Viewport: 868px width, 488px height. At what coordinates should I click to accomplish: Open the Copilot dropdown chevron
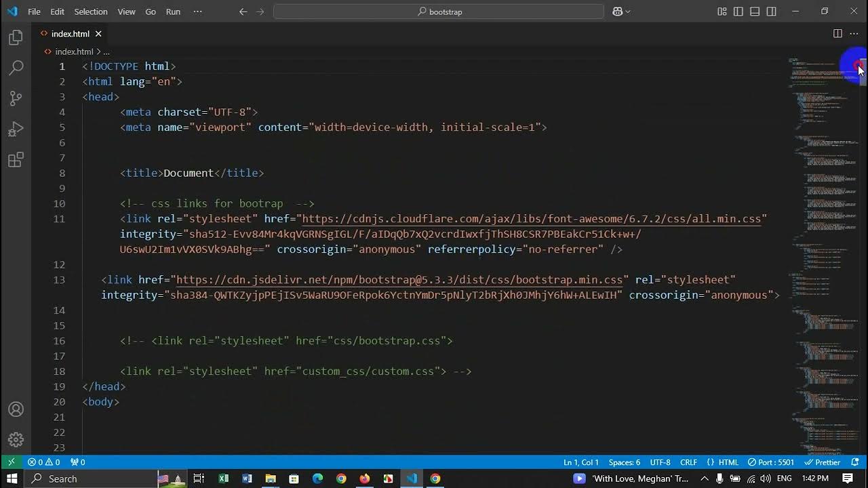(x=628, y=12)
